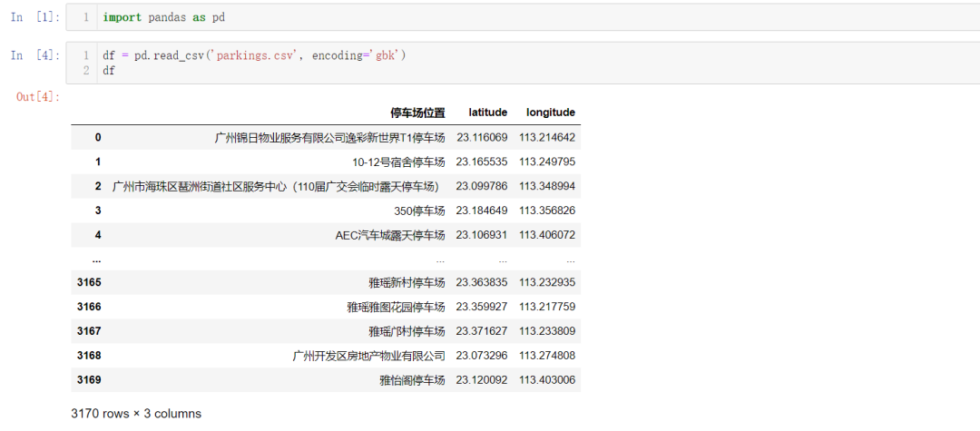Click longitude value 113.274808

tap(547, 356)
